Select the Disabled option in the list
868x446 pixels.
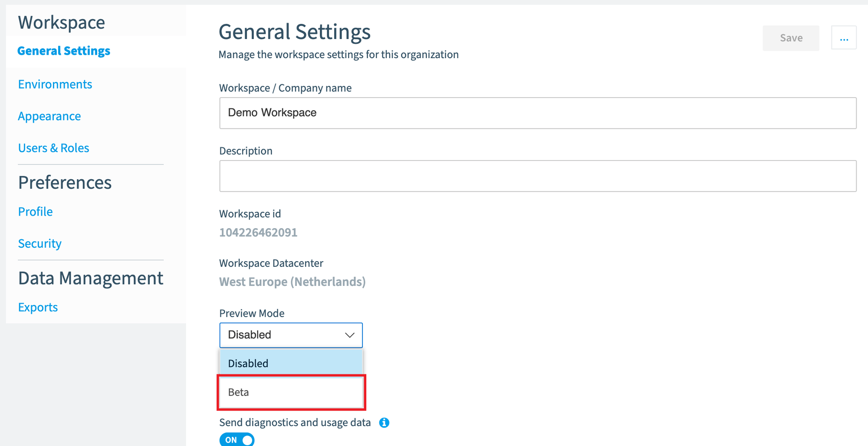(291, 363)
